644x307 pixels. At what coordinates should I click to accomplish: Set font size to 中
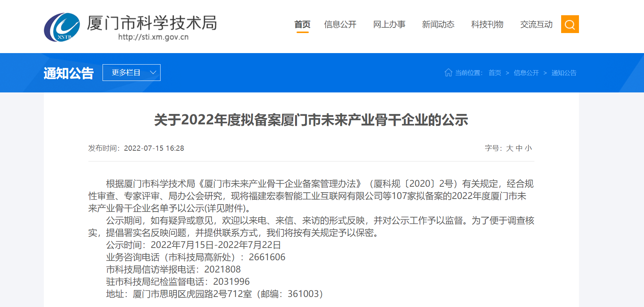coord(519,148)
